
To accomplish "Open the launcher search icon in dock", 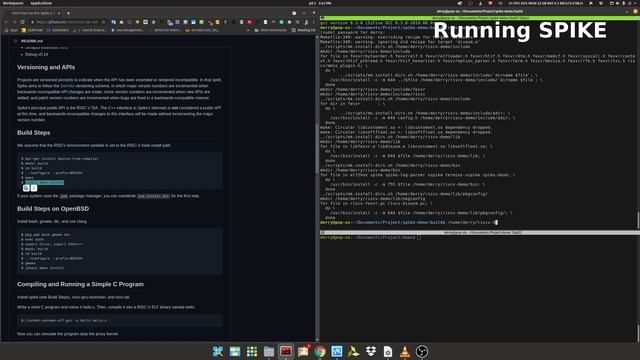I will (218, 351).
